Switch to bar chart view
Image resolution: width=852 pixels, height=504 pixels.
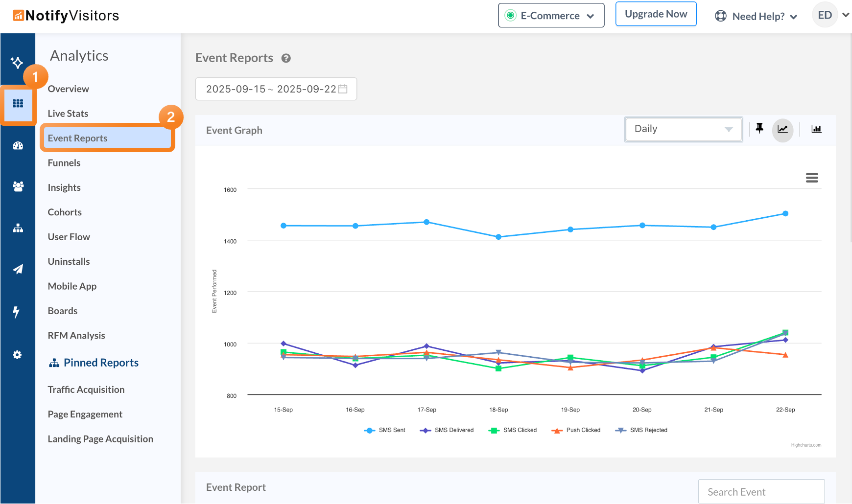[816, 129]
